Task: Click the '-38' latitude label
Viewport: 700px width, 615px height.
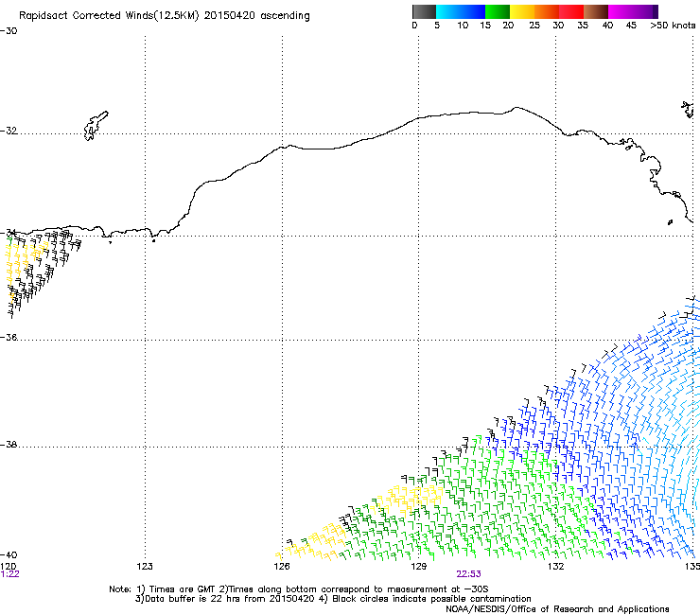Action: click(x=9, y=445)
